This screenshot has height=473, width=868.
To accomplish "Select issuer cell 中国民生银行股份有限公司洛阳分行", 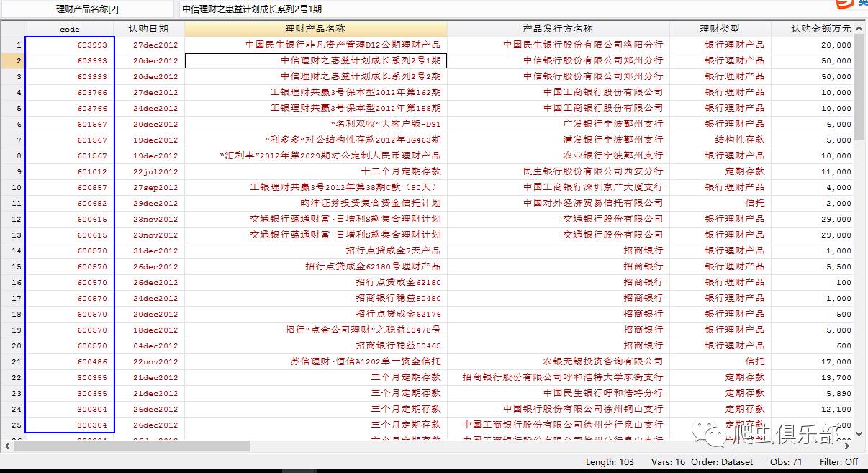I will (559, 45).
